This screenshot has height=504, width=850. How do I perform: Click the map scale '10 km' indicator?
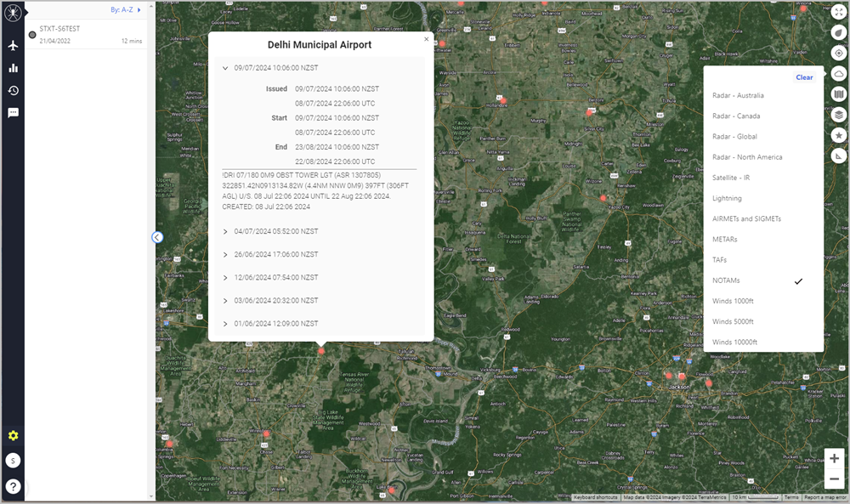(x=755, y=497)
